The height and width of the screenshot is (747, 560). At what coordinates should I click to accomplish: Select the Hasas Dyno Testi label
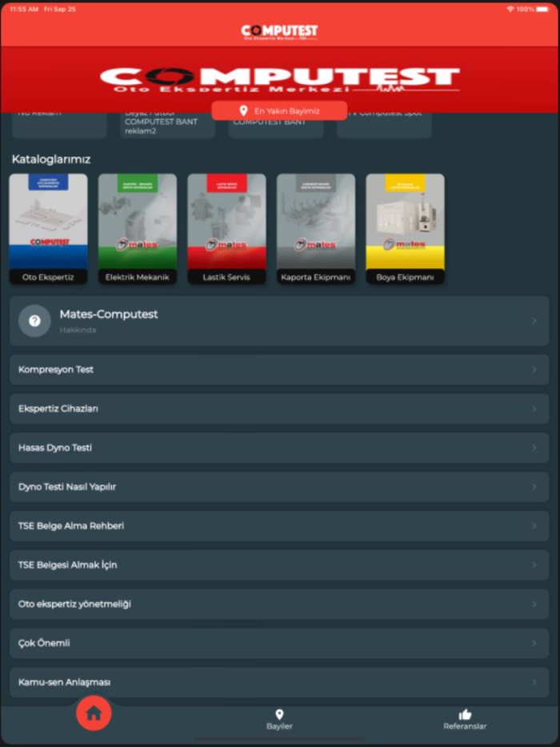point(55,448)
